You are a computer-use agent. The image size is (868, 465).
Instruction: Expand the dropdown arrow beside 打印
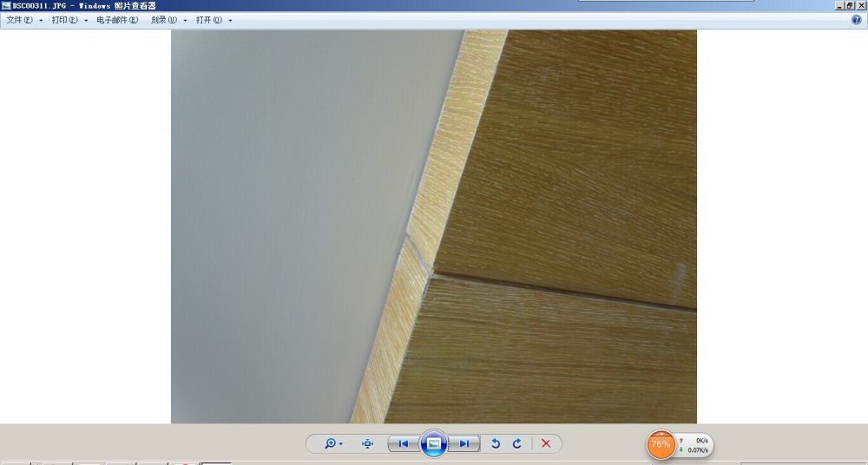pyautogui.click(x=86, y=20)
